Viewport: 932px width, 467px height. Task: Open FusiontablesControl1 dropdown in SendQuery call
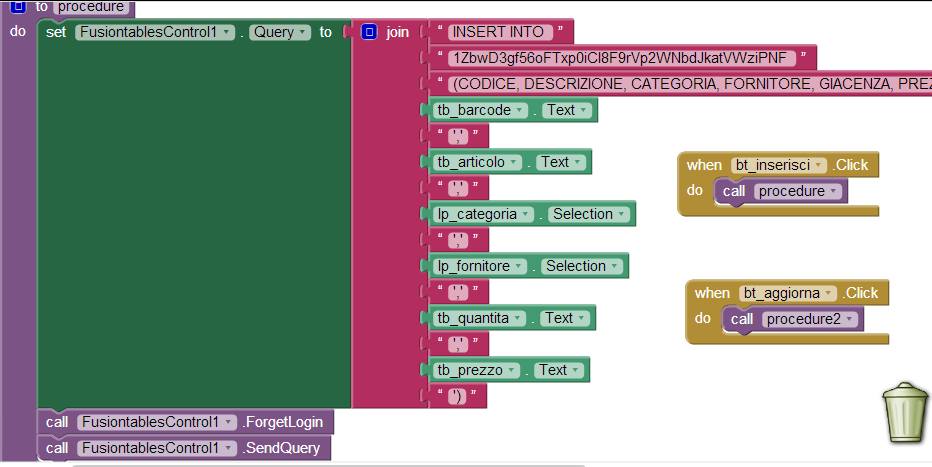157,448
